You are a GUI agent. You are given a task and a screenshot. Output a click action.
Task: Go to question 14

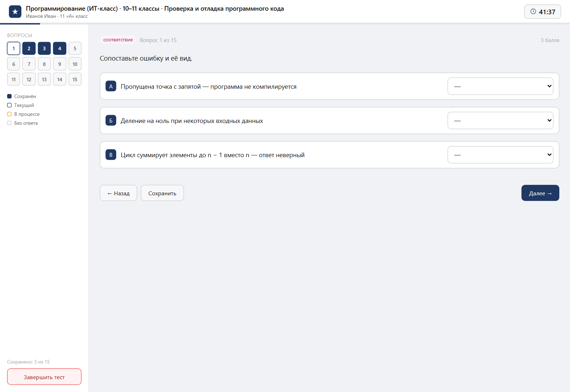59,79
